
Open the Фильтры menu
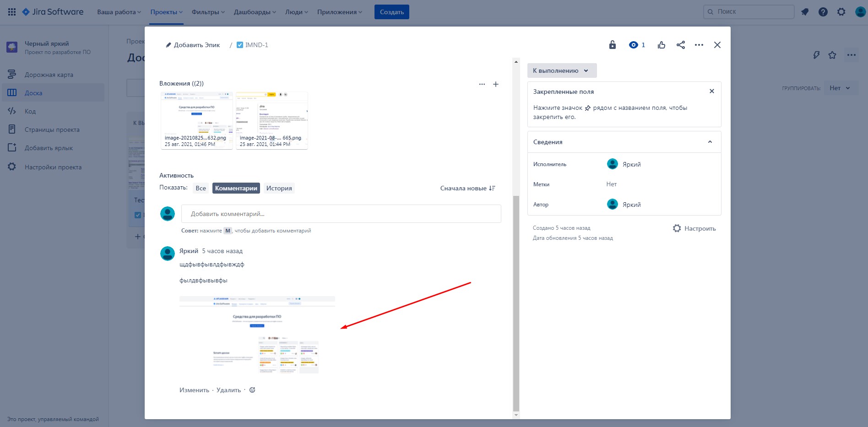208,12
